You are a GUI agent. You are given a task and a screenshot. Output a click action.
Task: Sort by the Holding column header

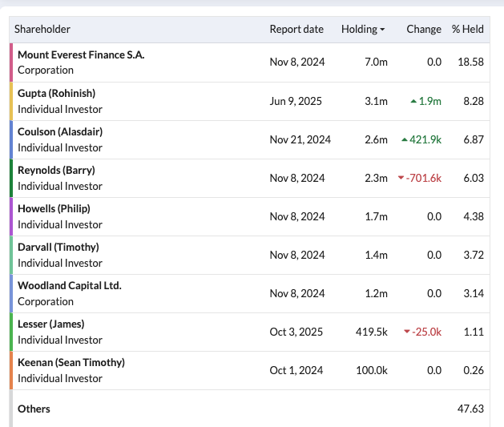click(x=363, y=29)
